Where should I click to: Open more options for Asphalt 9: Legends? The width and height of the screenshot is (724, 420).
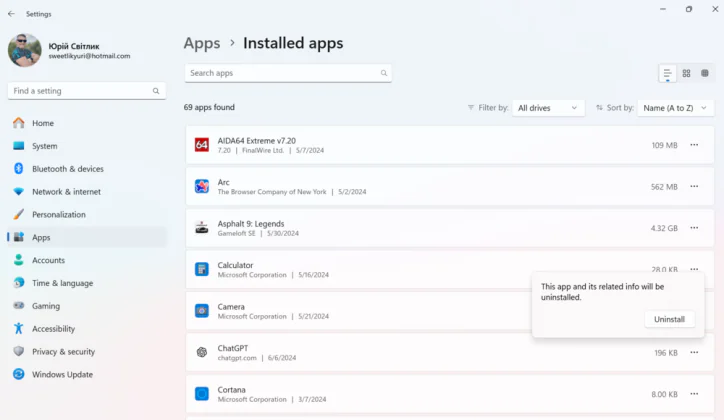[x=694, y=228]
